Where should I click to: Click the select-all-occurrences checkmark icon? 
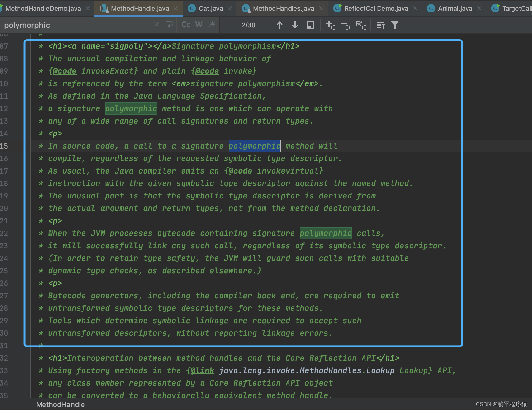(x=361, y=25)
